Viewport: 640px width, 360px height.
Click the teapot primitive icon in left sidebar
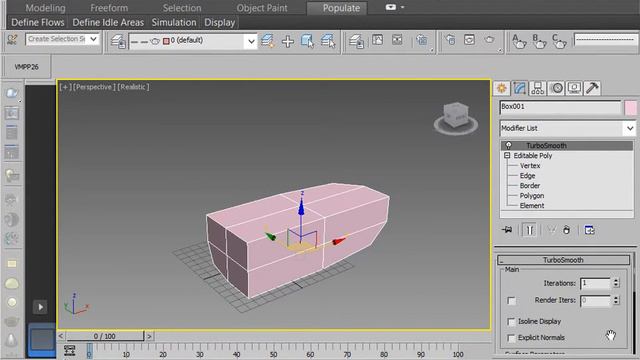[x=11, y=322]
